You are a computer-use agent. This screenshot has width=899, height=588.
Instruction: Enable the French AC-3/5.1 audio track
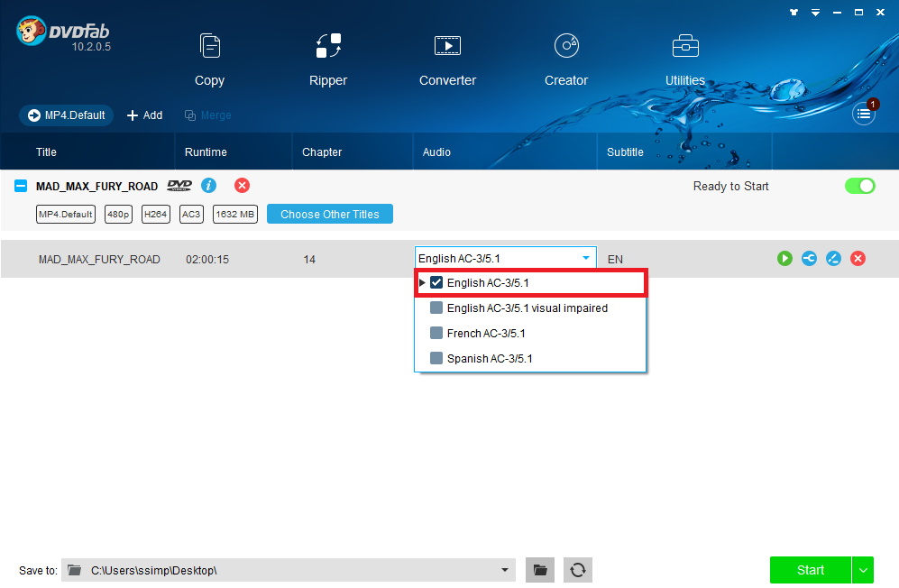[436, 334]
